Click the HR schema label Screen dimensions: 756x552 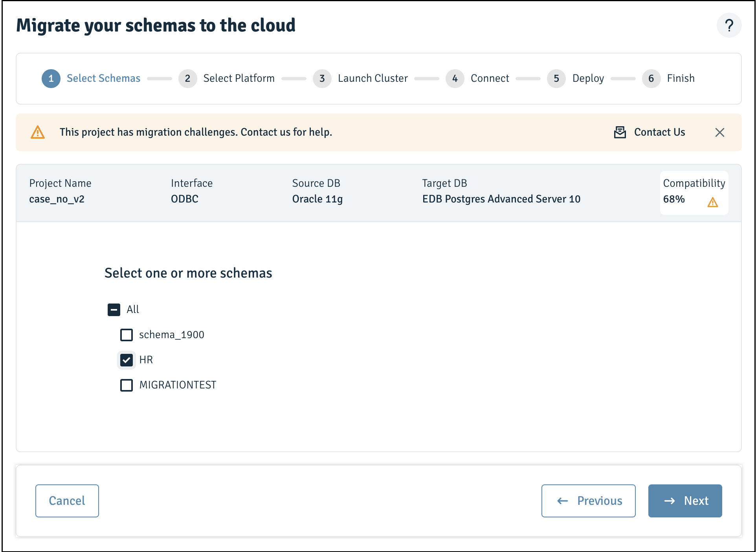click(146, 360)
